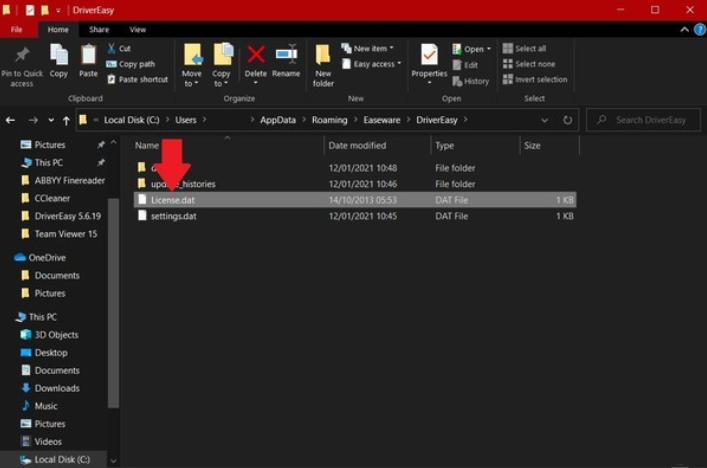
Task: Click the red Delete icon
Action: [x=256, y=55]
